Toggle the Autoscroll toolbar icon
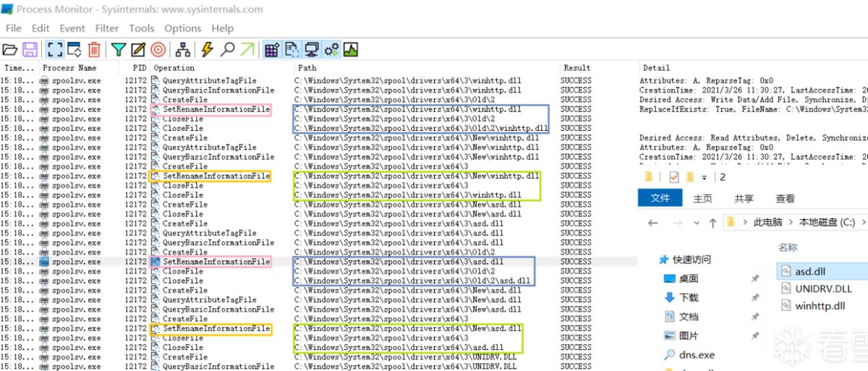The height and width of the screenshot is (371, 868). (74, 50)
